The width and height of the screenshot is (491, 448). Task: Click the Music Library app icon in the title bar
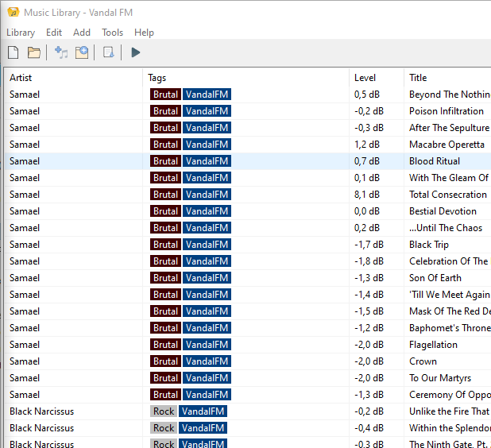point(14,13)
